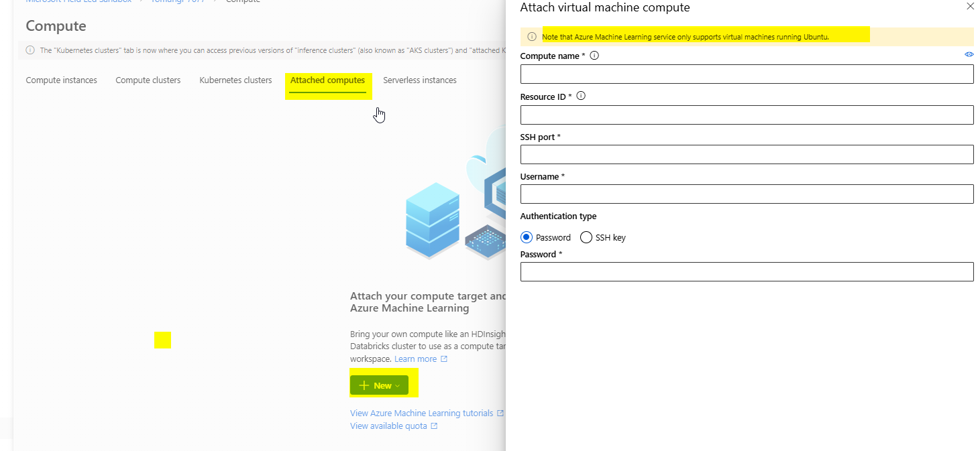This screenshot has height=451, width=980.
Task: Switch to the Compute clusters tab
Action: click(148, 80)
